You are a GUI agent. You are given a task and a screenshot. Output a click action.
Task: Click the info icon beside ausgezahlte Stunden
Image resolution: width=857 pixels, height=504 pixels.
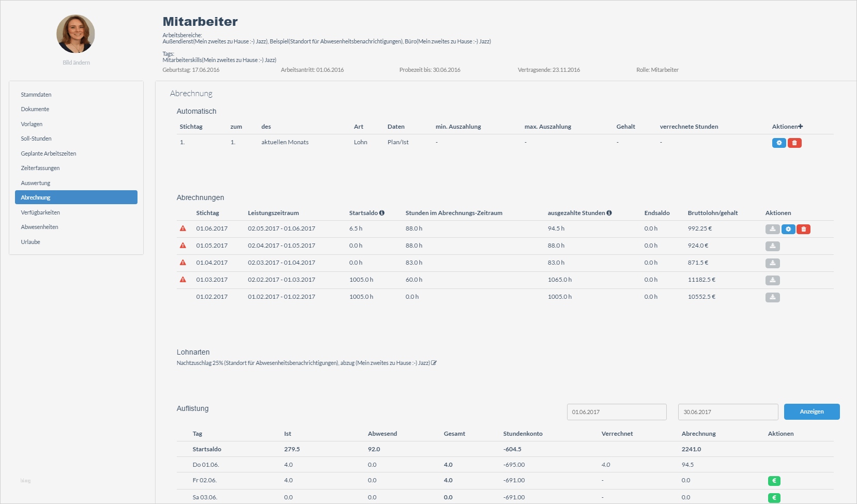(609, 213)
